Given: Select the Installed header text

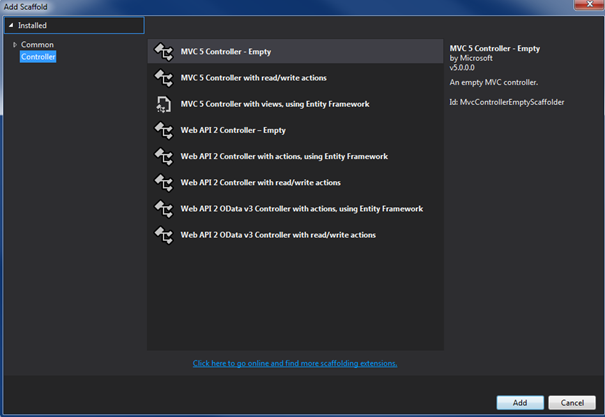Looking at the screenshot, I should point(32,25).
